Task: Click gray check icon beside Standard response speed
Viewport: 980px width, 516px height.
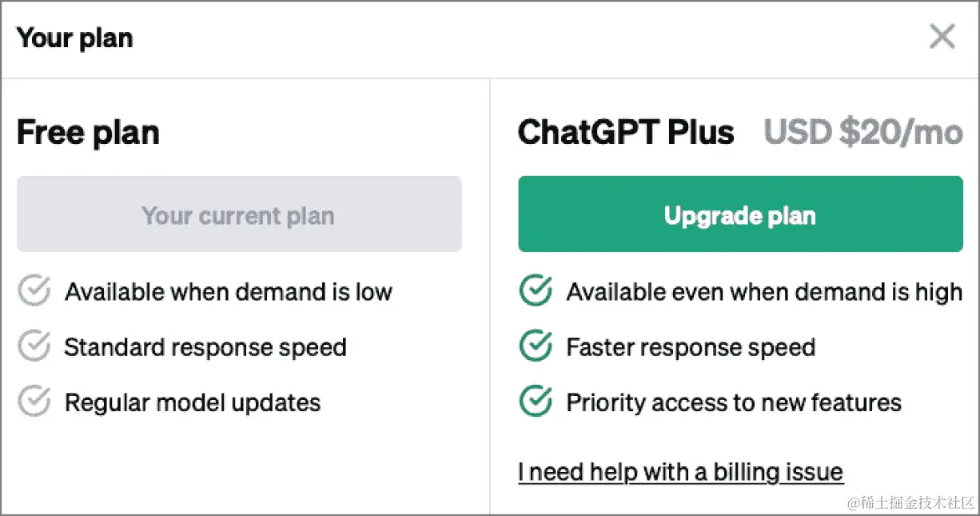Action: tap(34, 346)
